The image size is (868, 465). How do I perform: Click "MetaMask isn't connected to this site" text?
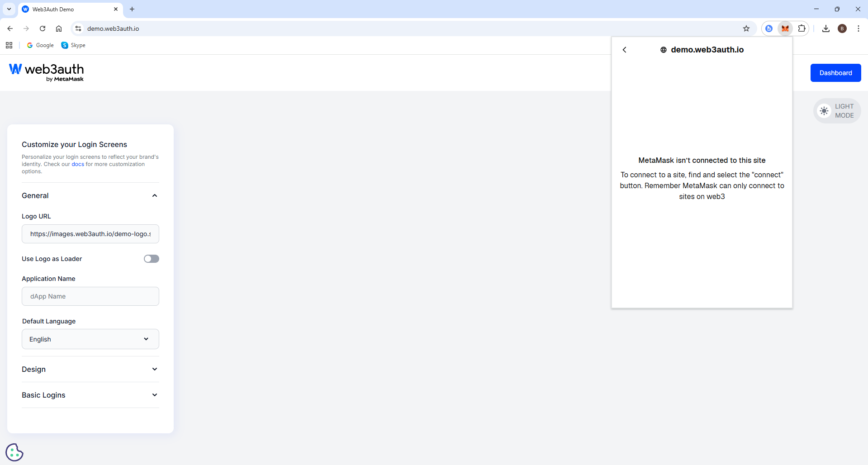click(702, 160)
